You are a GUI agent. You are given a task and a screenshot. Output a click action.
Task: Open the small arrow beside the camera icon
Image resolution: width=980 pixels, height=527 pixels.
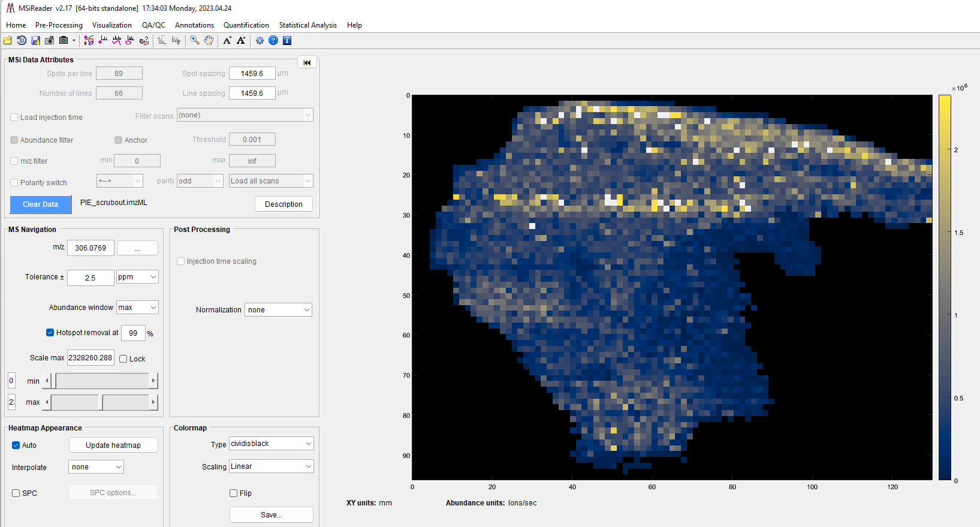(x=74, y=40)
